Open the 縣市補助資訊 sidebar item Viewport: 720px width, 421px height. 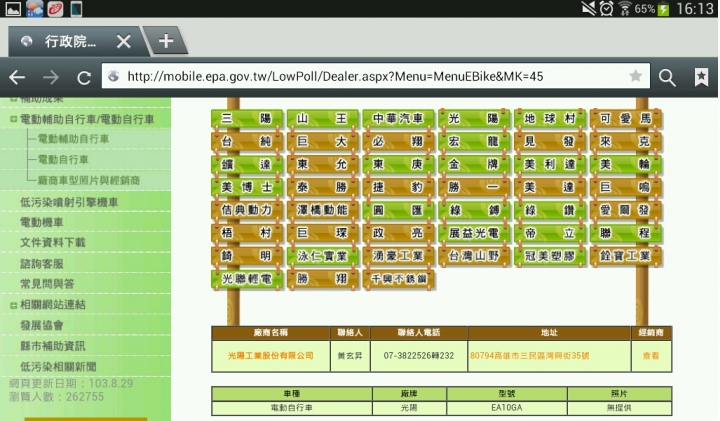[x=52, y=346]
